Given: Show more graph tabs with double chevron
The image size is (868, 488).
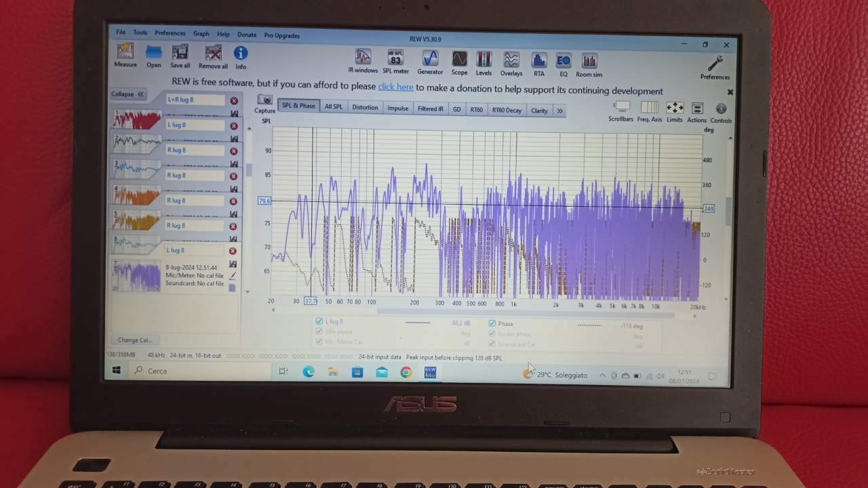Looking at the screenshot, I should 559,110.
